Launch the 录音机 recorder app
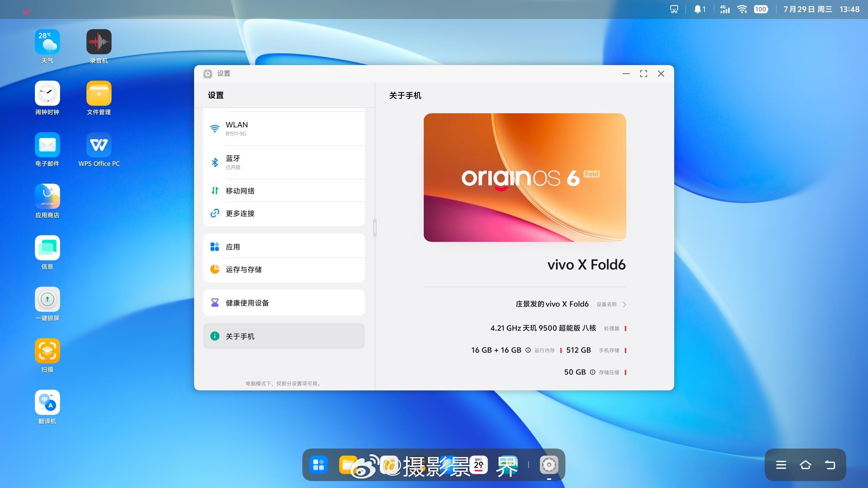 [99, 42]
